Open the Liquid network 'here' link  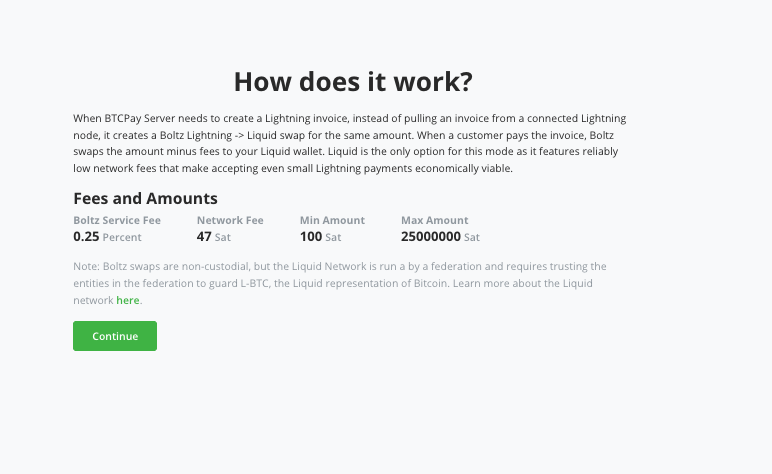coord(128,300)
